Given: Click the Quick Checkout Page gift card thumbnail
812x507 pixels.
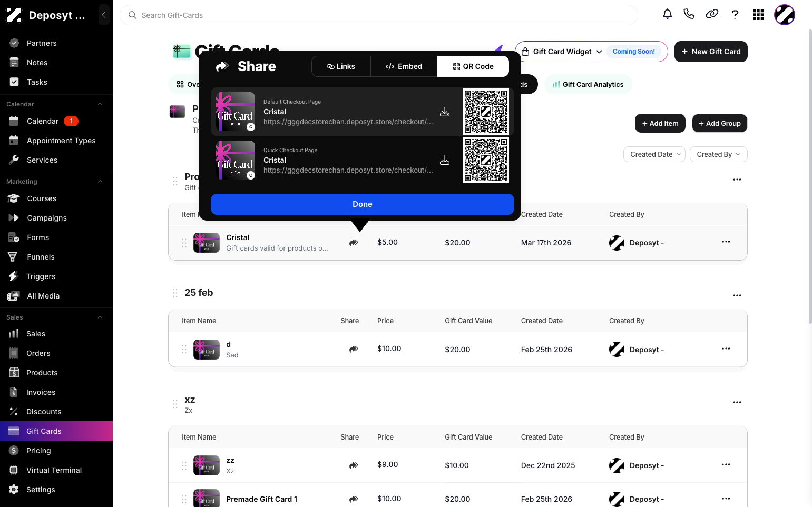Looking at the screenshot, I should pyautogui.click(x=236, y=160).
